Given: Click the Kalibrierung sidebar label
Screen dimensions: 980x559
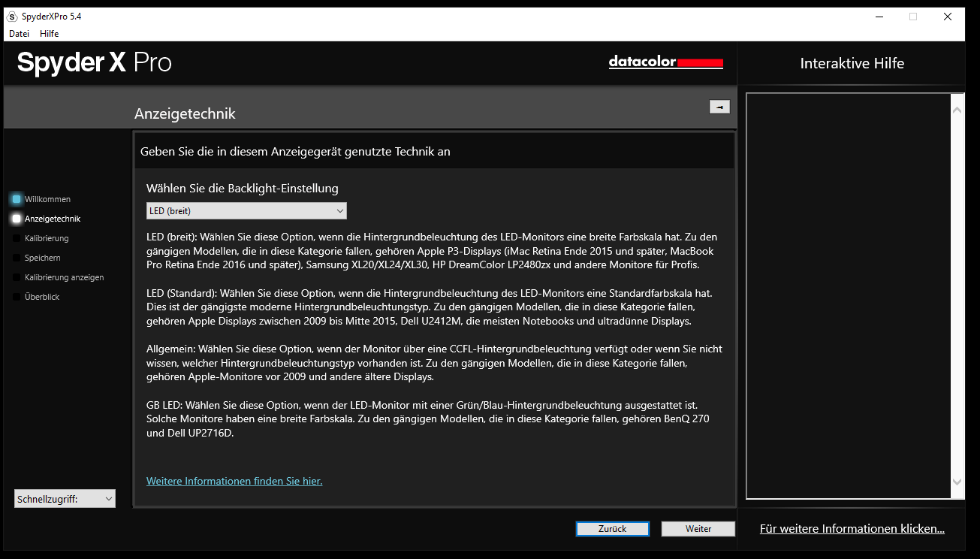Looking at the screenshot, I should tap(47, 238).
